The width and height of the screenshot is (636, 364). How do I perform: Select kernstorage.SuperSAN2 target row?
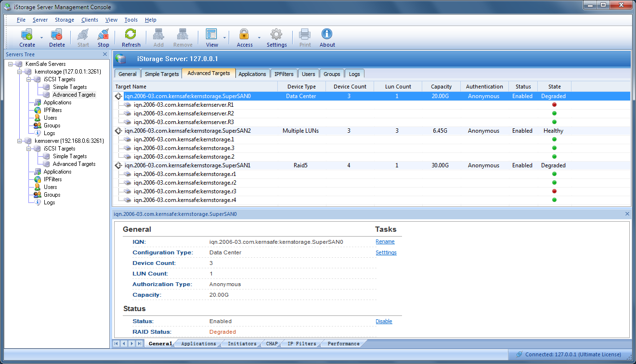pos(372,131)
